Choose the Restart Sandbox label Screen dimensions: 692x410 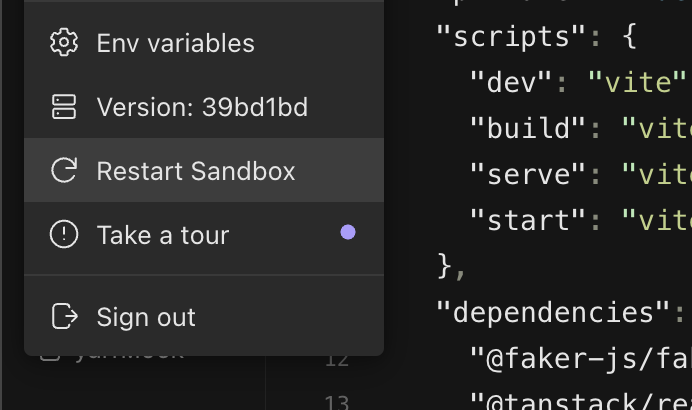pos(196,171)
